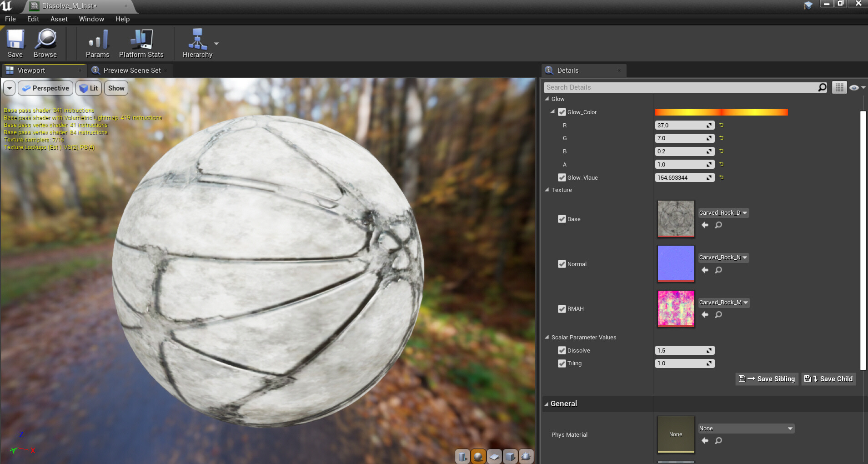The image size is (868, 464).
Task: Select the cube preview mesh
Action: [511, 456]
